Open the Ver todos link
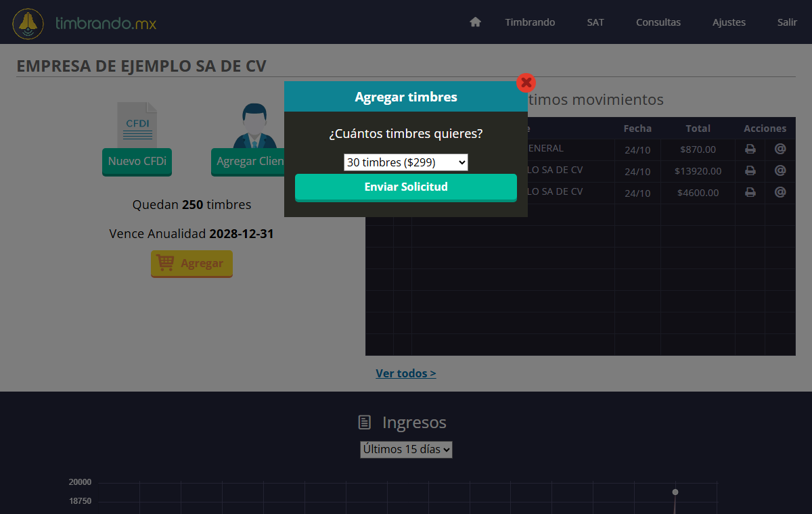Viewport: 812px width, 514px height. click(406, 373)
